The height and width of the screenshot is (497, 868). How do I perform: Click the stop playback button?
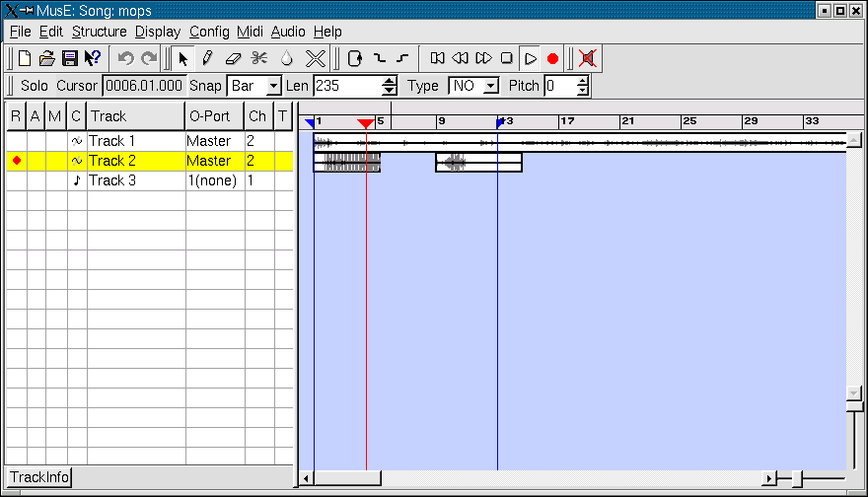point(507,58)
